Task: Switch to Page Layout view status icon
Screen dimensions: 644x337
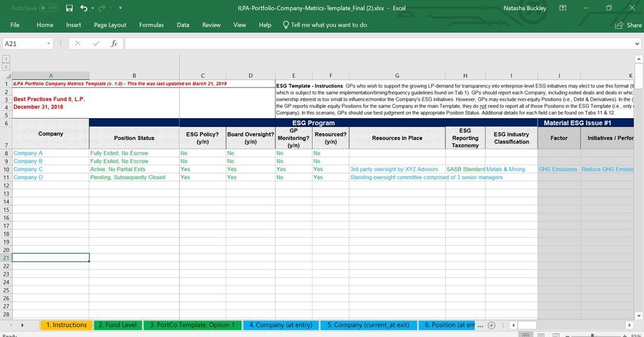Action: click(541, 335)
